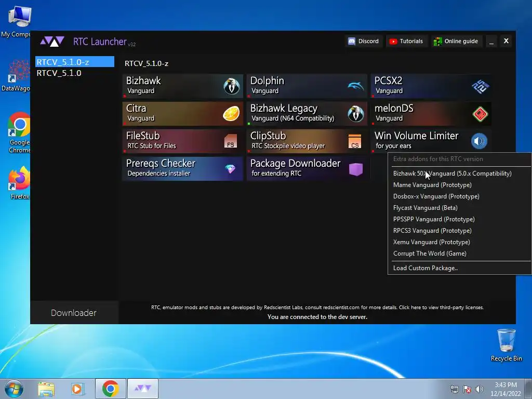532x399 pixels.
Task: Switch to Chrome in the taskbar
Action: click(x=110, y=389)
